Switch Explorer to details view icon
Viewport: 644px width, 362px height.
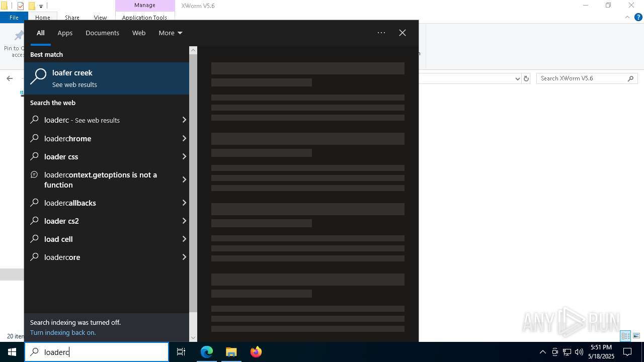(626, 336)
